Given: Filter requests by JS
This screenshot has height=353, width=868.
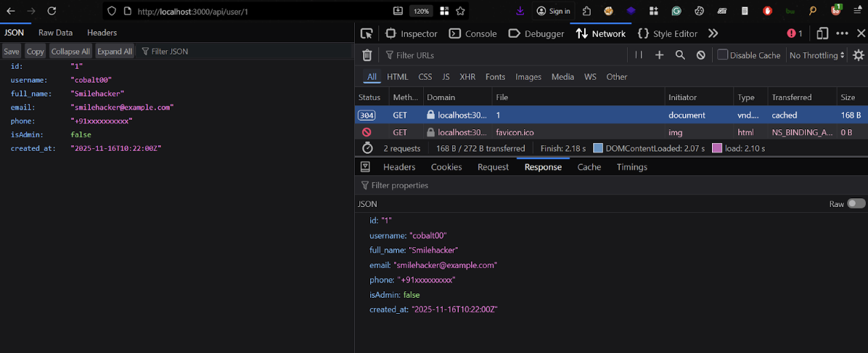Looking at the screenshot, I should click(x=446, y=77).
